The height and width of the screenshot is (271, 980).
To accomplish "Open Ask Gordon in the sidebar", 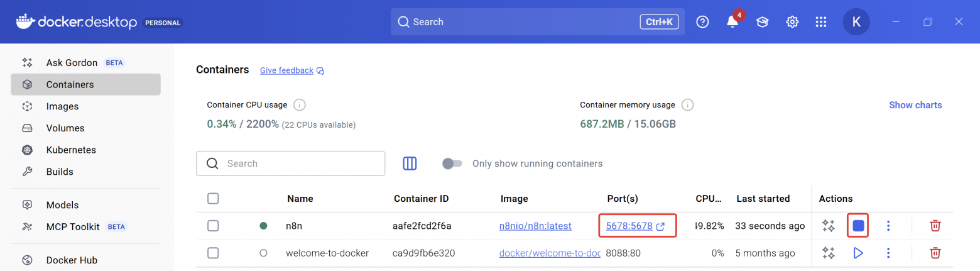I will [x=85, y=63].
